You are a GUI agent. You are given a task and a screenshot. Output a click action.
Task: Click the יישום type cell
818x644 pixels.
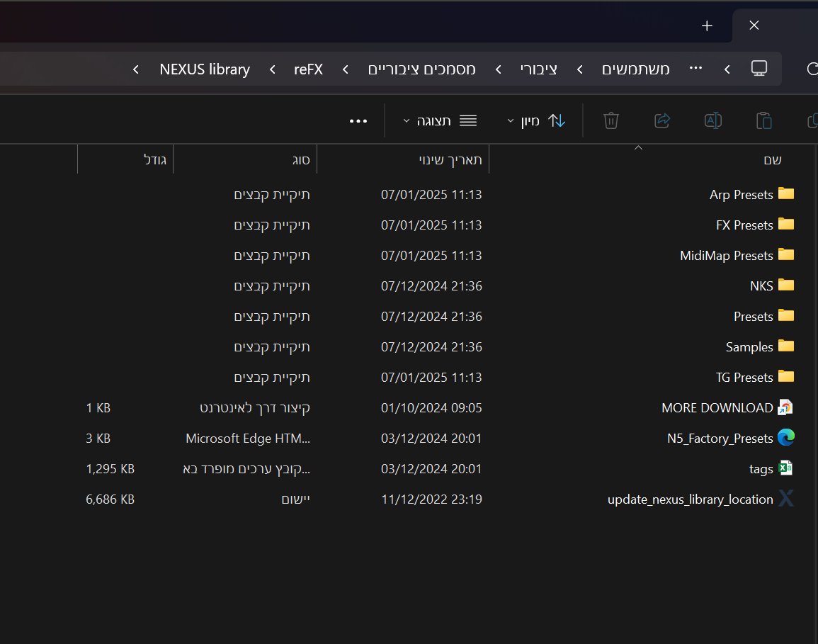[296, 499]
